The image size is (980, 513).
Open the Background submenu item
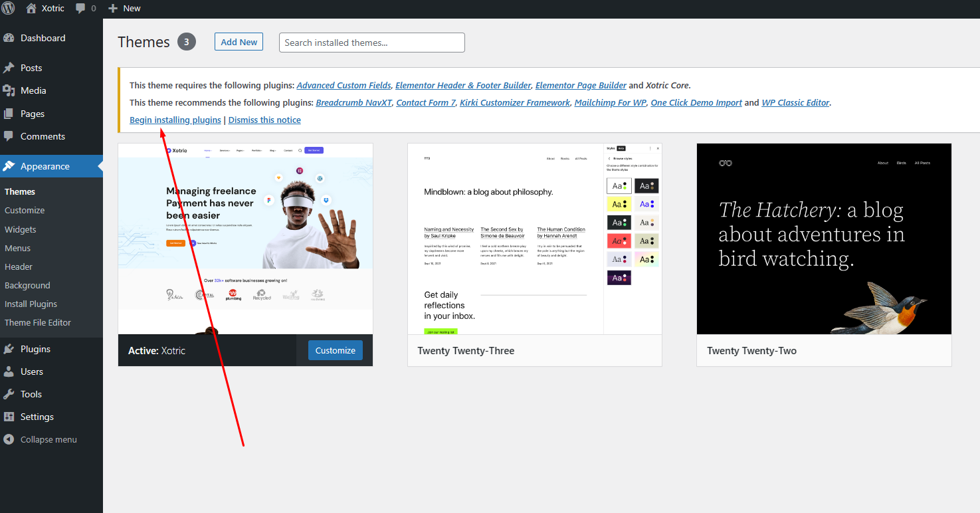(27, 285)
